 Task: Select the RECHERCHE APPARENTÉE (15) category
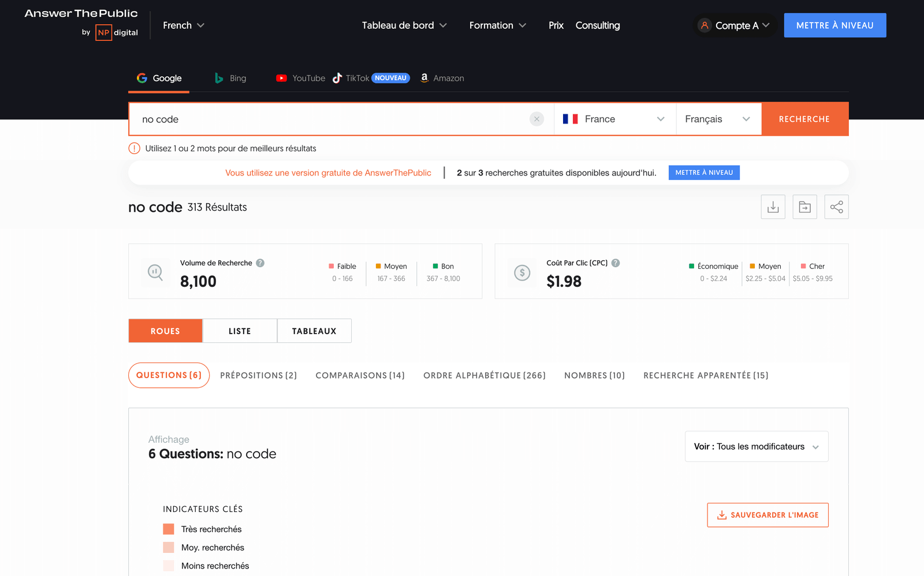pyautogui.click(x=706, y=375)
